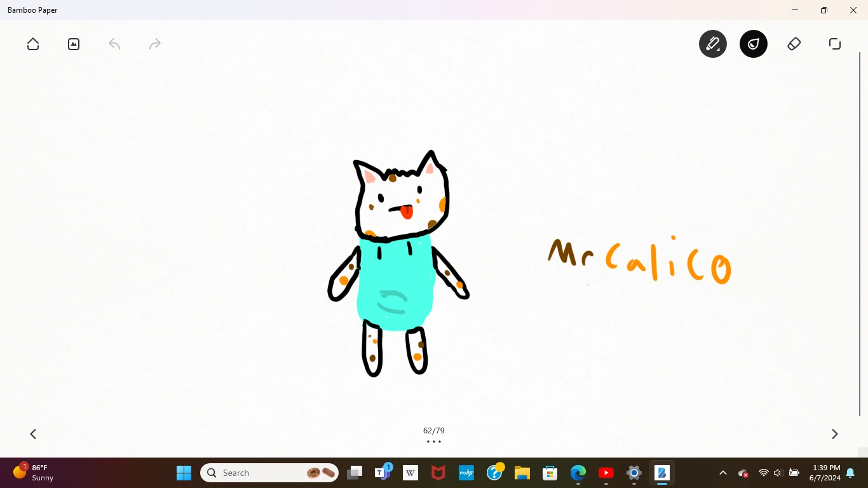
Task: Open the page options ellipsis menu
Action: pos(434,441)
